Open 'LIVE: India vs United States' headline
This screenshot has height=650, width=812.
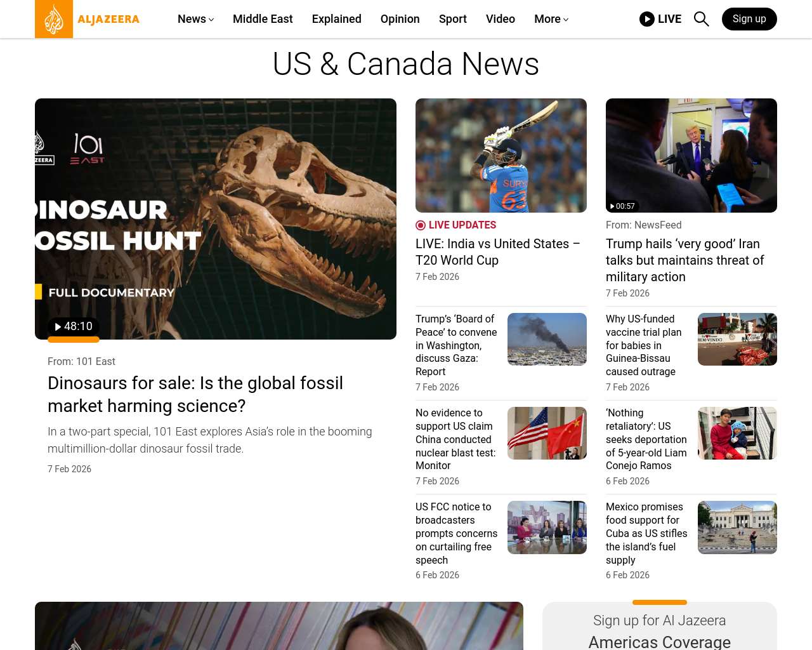498,252
